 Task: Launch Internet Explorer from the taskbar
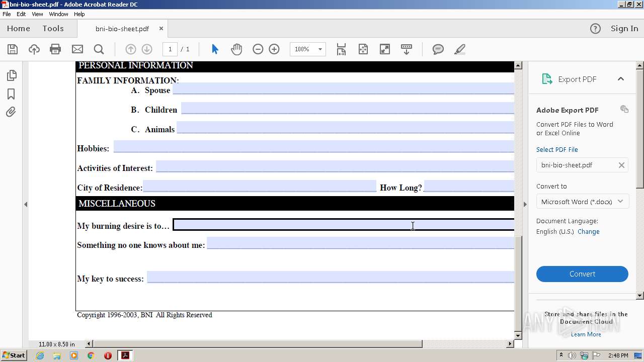[x=40, y=355]
